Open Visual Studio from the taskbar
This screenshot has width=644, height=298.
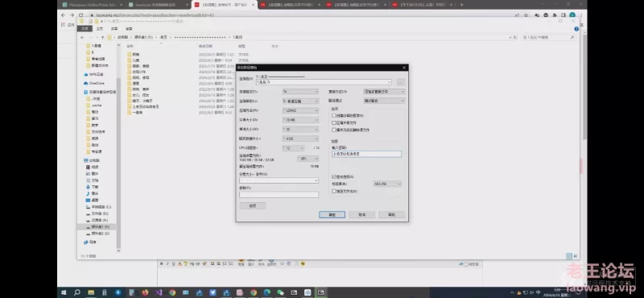click(159, 292)
